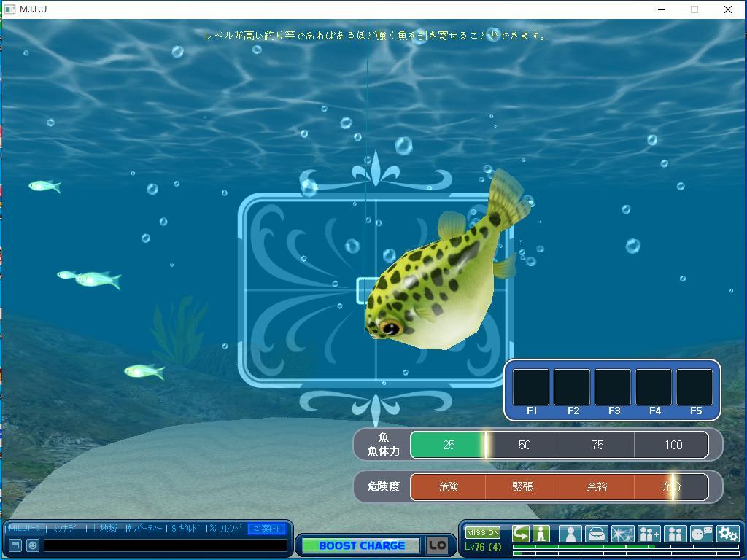Screen dimensions: 747x560
Task: Switch to the ご案内 chat tab
Action: 266,529
